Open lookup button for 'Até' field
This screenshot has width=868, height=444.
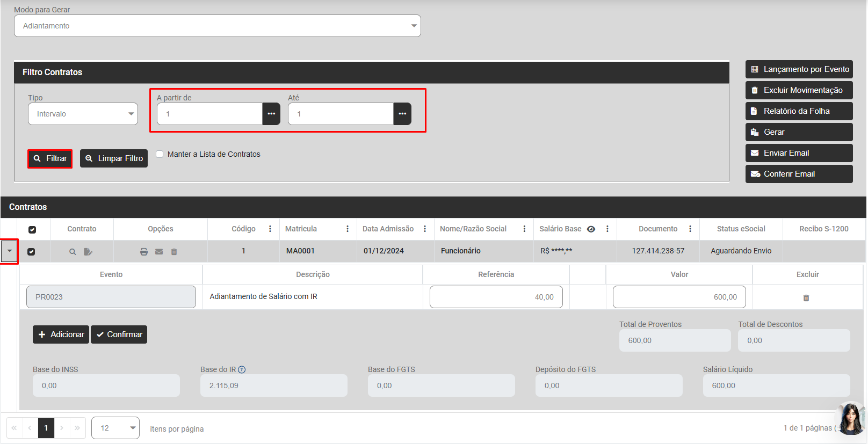point(402,114)
